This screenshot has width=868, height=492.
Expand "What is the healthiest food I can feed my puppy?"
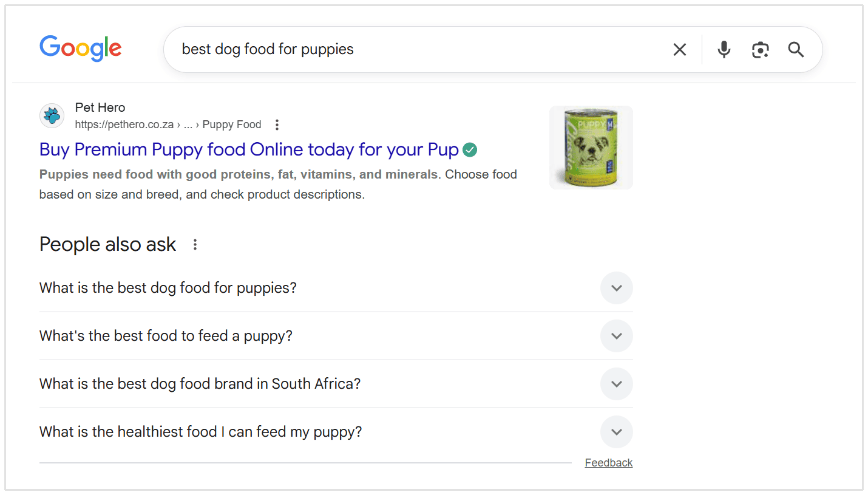616,431
